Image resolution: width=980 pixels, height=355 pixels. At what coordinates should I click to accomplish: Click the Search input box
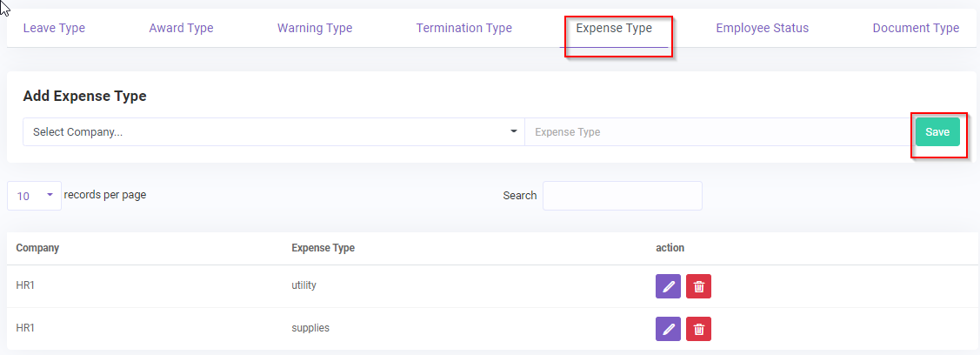[x=622, y=196]
